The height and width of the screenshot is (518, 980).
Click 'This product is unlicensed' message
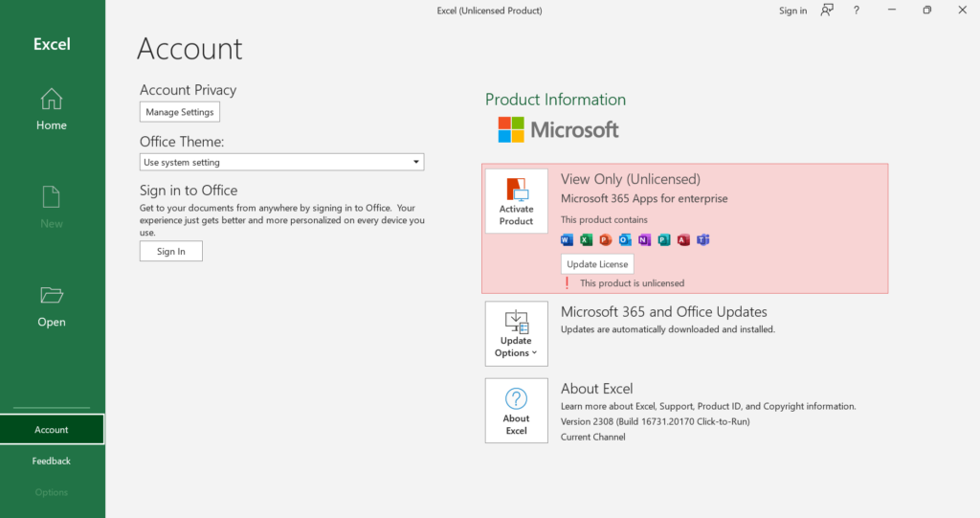point(632,282)
